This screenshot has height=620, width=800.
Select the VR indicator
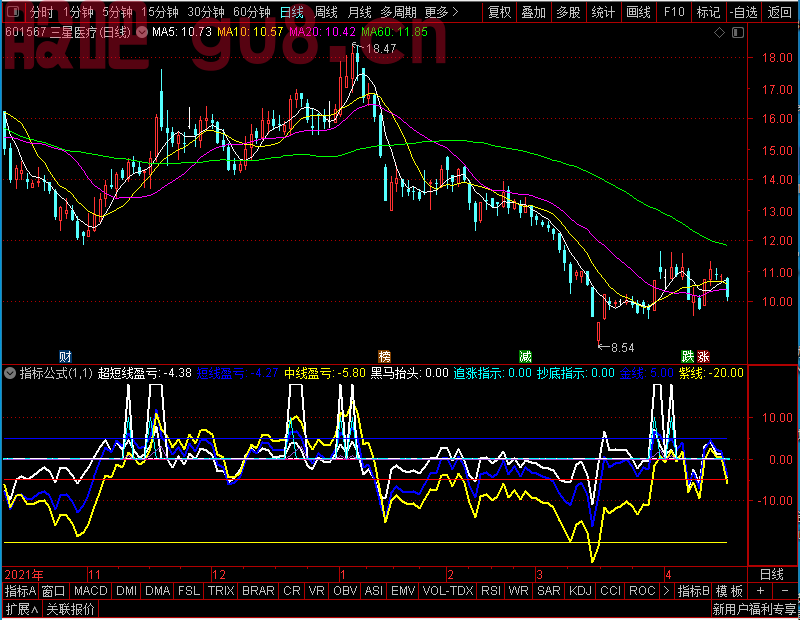317,591
